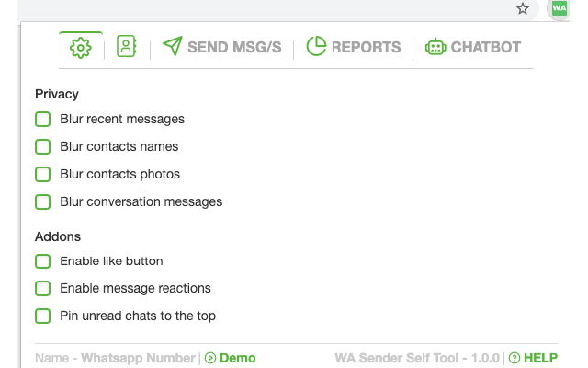The width and height of the screenshot is (588, 368).
Task: Toggle Blur contacts names checkbox
Action: click(42, 146)
